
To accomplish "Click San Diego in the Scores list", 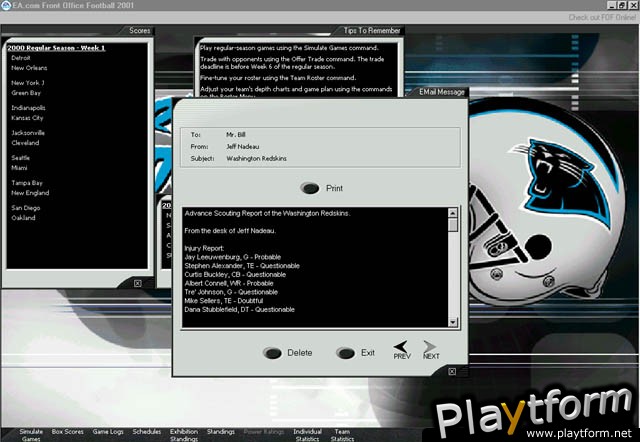I will pyautogui.click(x=26, y=208).
